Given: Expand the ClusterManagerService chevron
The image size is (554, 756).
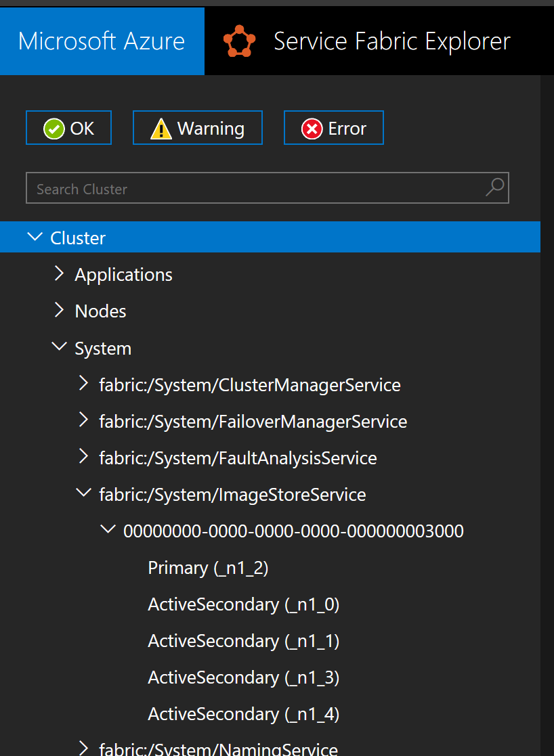Looking at the screenshot, I should (x=83, y=384).
